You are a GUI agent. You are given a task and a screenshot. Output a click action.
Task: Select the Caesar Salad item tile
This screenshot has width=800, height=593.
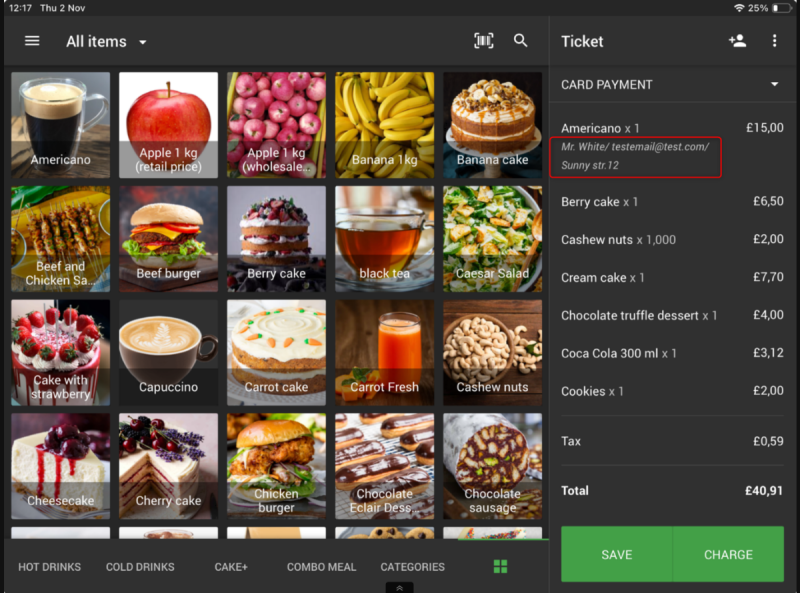492,238
